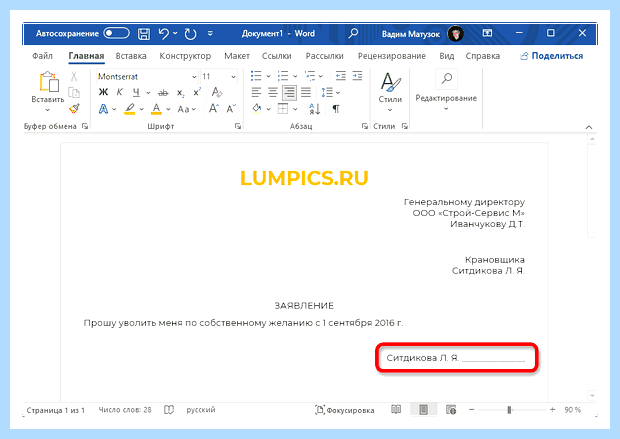Click the Save diskette icon
Viewport: 620px width, 439px height.
[x=144, y=34]
